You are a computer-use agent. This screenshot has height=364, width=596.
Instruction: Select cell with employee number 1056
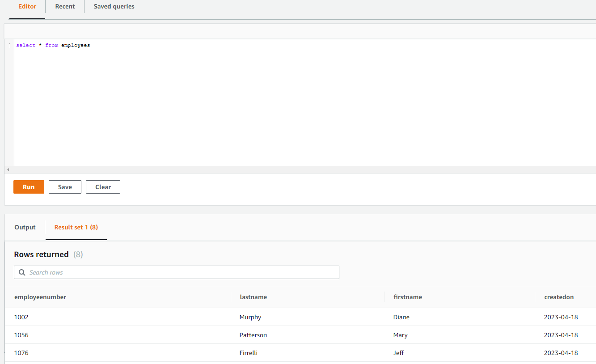point(21,335)
